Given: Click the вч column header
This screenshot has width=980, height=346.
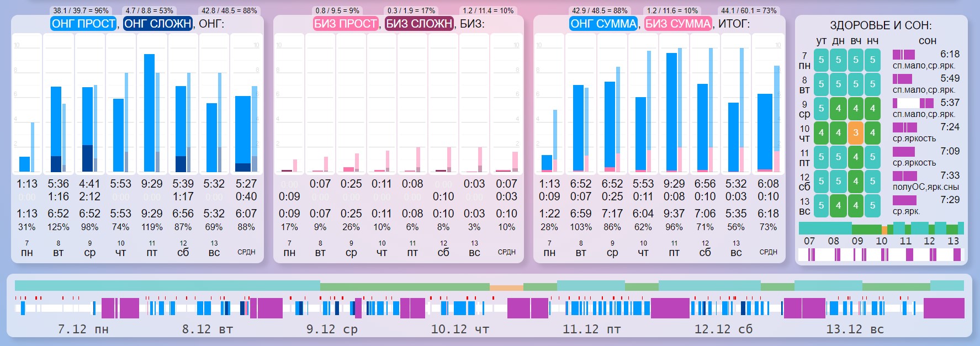Looking at the screenshot, I should (856, 41).
